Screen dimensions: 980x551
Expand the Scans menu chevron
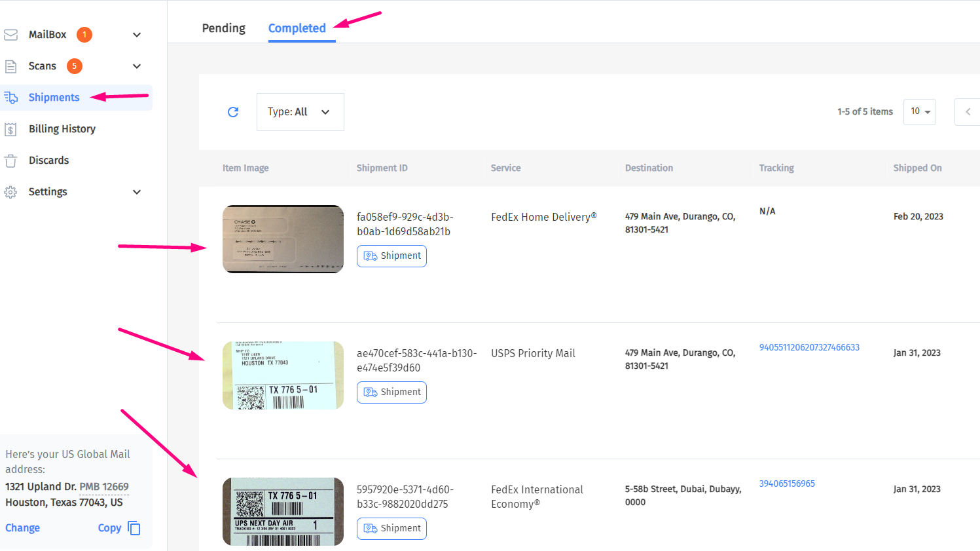click(137, 66)
